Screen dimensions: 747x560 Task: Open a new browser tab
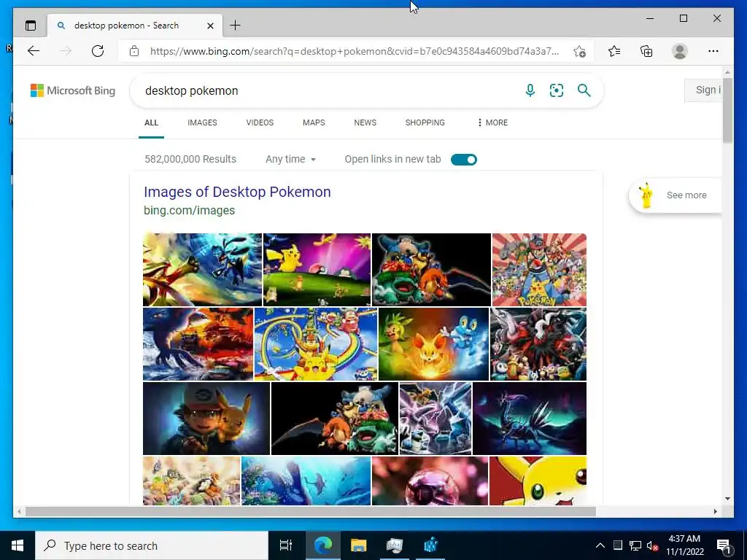[235, 26]
